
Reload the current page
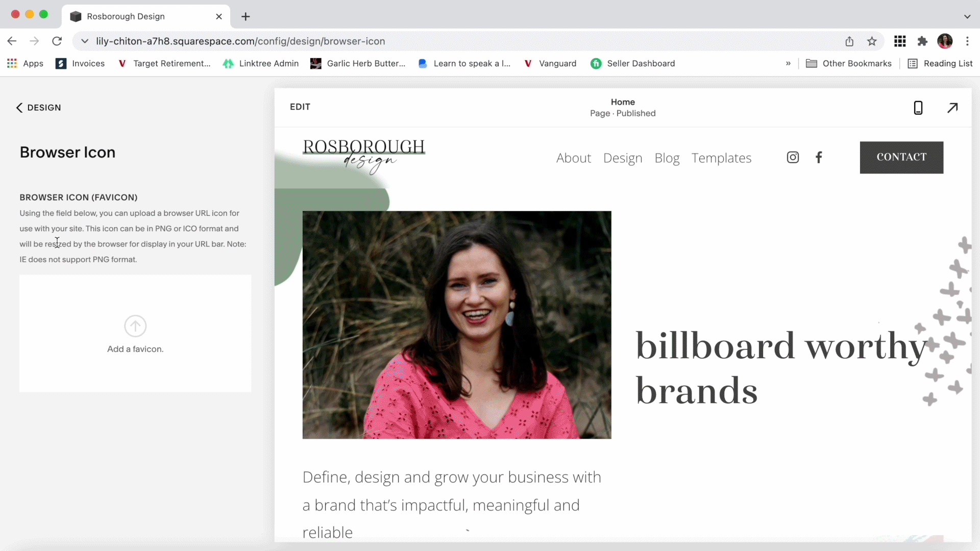click(x=57, y=41)
